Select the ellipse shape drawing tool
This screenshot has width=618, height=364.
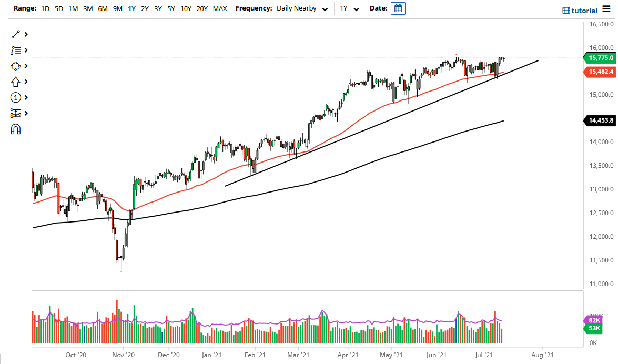[x=15, y=66]
